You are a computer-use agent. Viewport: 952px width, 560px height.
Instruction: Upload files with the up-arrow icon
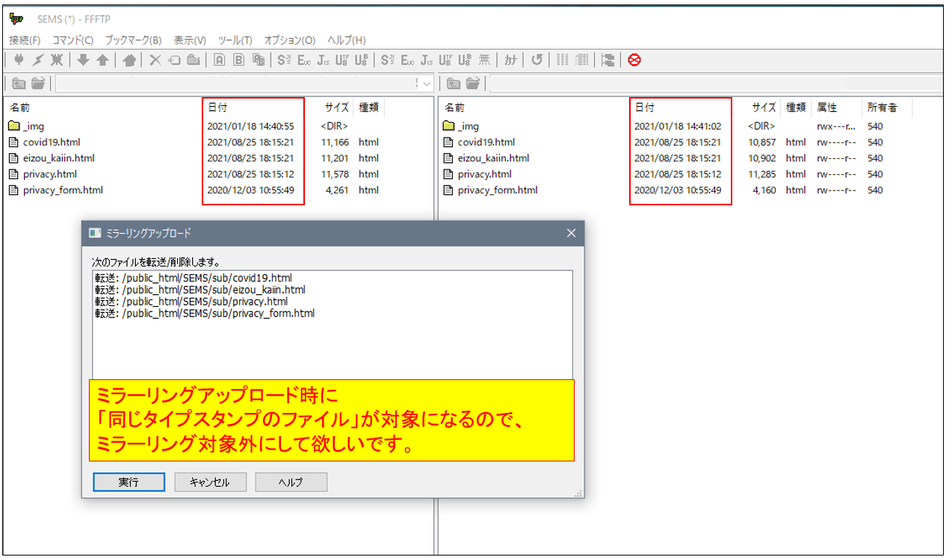(x=104, y=60)
